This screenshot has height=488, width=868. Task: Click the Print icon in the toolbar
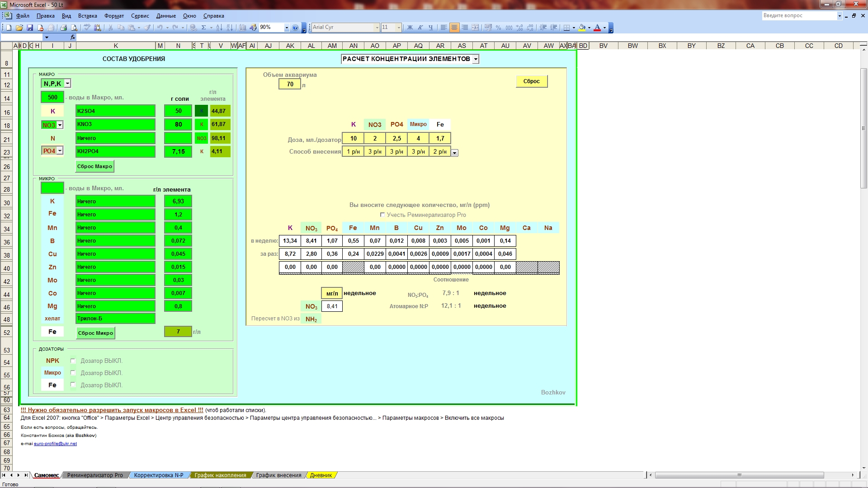64,28
